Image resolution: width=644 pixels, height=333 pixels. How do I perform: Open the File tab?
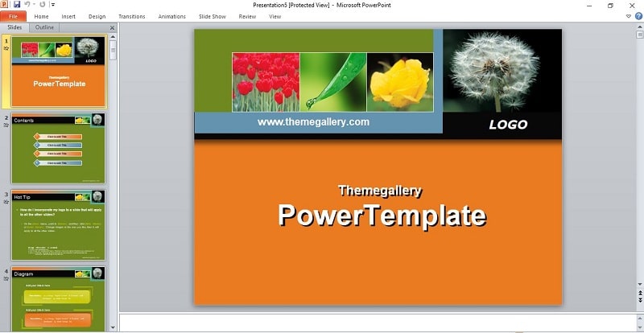tap(13, 16)
